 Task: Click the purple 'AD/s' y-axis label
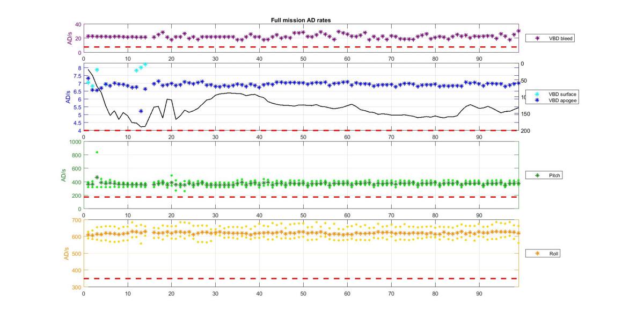click(x=69, y=39)
